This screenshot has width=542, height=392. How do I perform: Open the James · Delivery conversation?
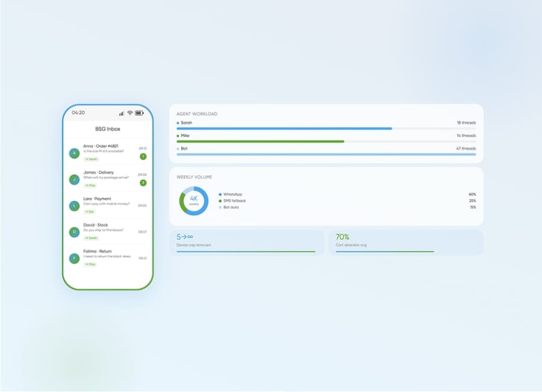[x=108, y=179]
